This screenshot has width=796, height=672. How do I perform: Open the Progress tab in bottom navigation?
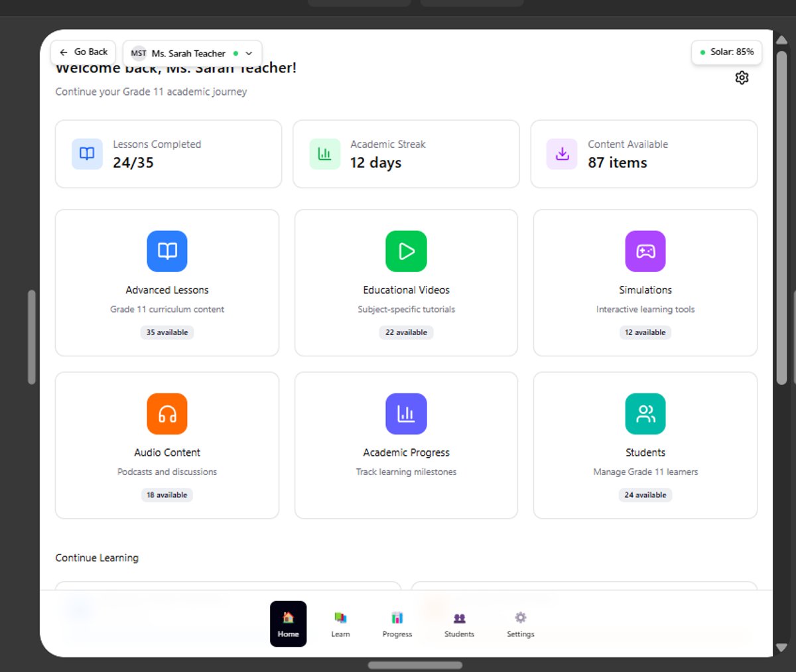397,624
